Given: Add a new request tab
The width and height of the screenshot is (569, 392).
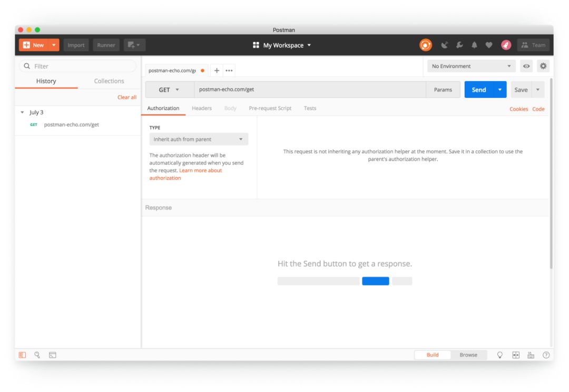Looking at the screenshot, I should [x=217, y=71].
